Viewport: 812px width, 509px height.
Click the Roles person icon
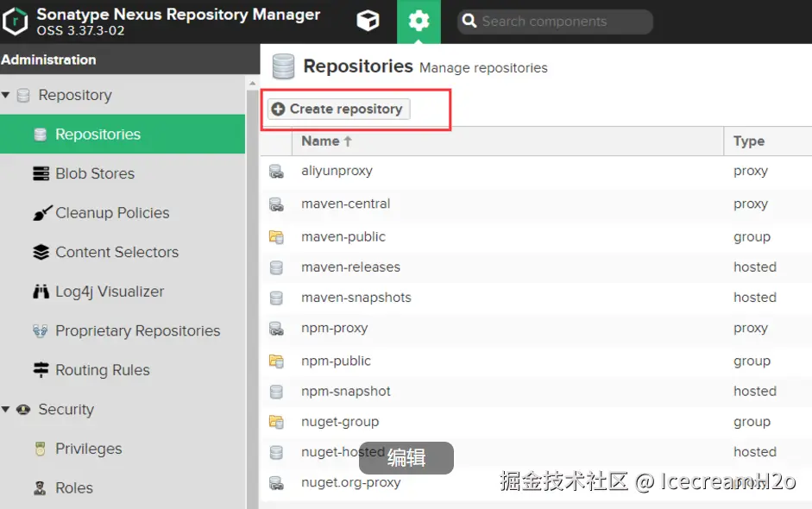click(x=40, y=487)
